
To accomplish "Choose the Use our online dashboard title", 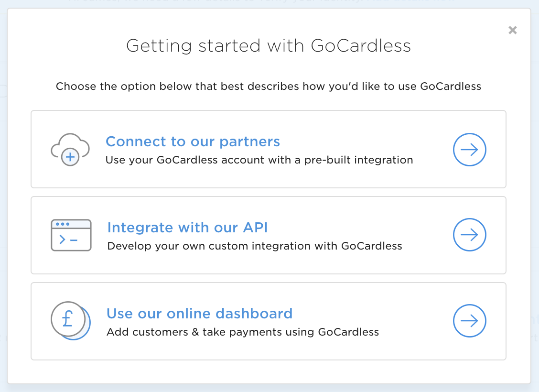I will (x=199, y=314).
